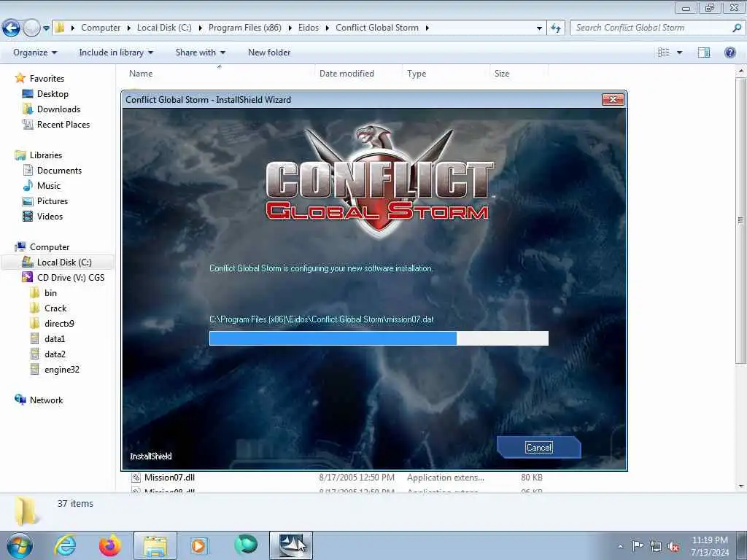
Task: Select Computer in the address breadcrumb
Action: coord(101,28)
